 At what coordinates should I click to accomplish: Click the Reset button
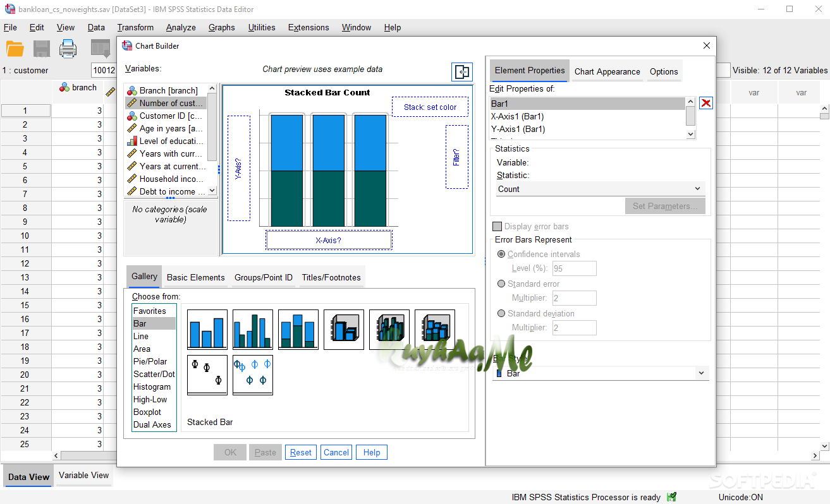click(x=301, y=452)
